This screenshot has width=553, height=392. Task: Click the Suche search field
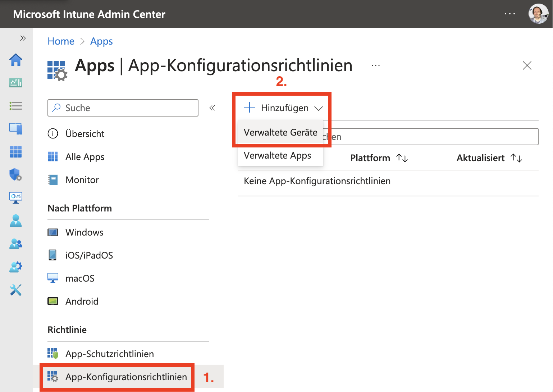click(123, 108)
